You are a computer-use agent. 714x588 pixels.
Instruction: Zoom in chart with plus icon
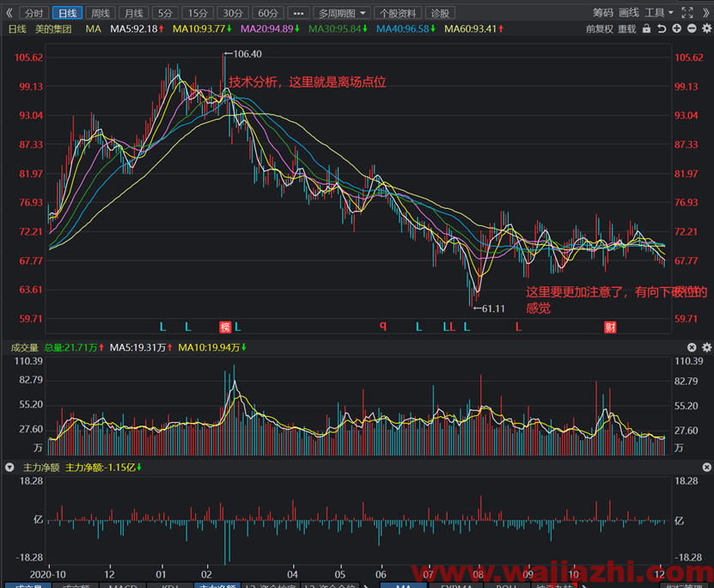pyautogui.click(x=677, y=28)
